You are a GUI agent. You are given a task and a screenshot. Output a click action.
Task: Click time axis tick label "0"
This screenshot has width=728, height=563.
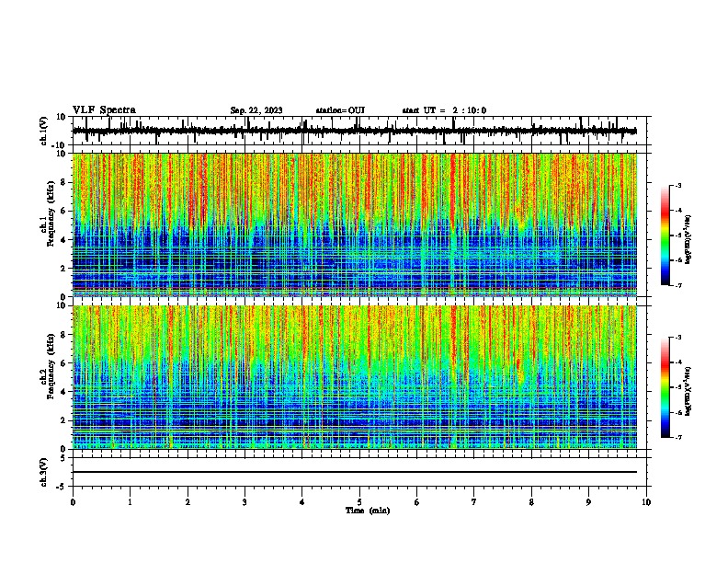pyautogui.click(x=73, y=502)
